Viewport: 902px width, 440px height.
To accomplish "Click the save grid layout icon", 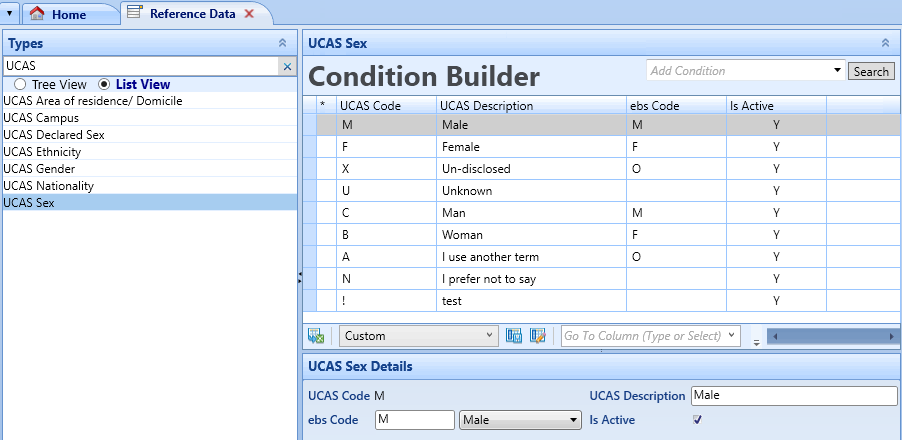I will pos(514,336).
